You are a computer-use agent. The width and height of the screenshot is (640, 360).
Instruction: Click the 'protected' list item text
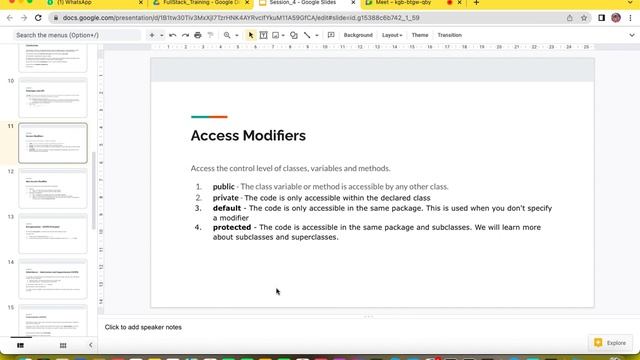click(x=377, y=232)
